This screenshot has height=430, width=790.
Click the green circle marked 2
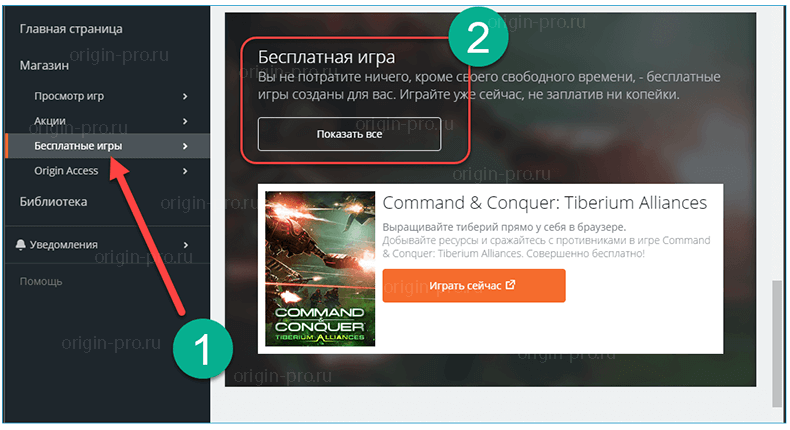tap(478, 37)
